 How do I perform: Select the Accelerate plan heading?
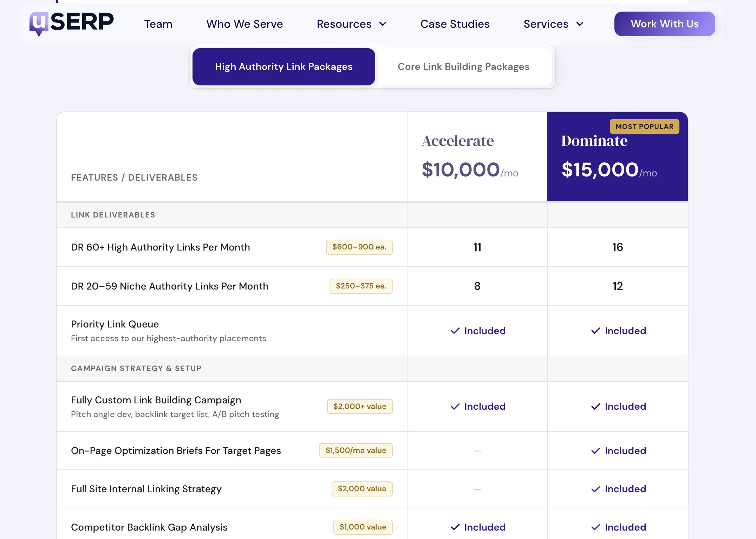click(458, 141)
